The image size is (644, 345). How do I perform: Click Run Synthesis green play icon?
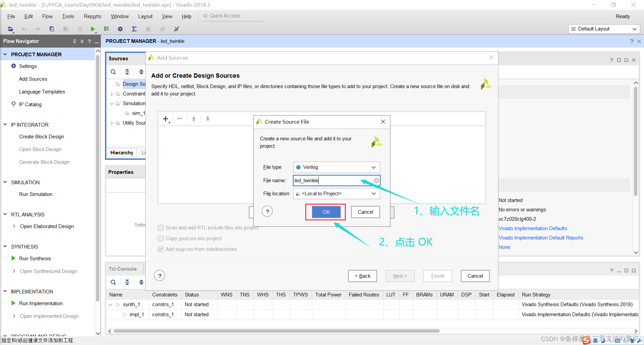click(13, 258)
